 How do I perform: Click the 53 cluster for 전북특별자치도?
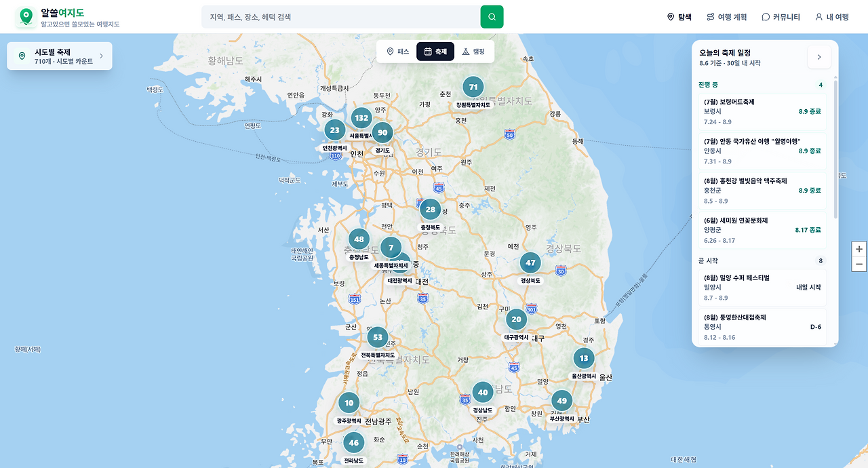coord(378,337)
